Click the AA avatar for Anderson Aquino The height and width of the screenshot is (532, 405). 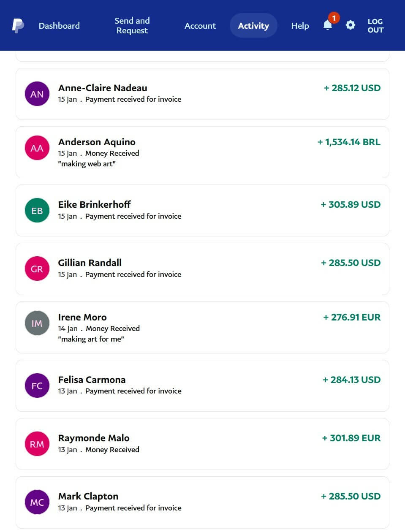pos(37,148)
